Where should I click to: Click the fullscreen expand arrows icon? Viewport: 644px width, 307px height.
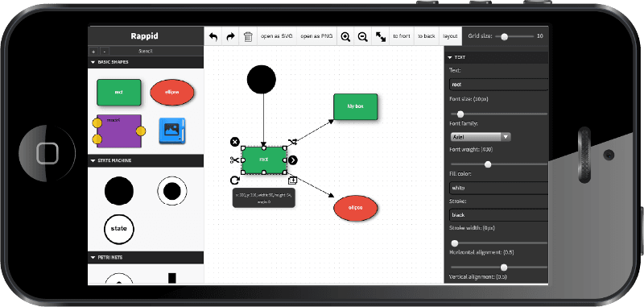pos(381,36)
